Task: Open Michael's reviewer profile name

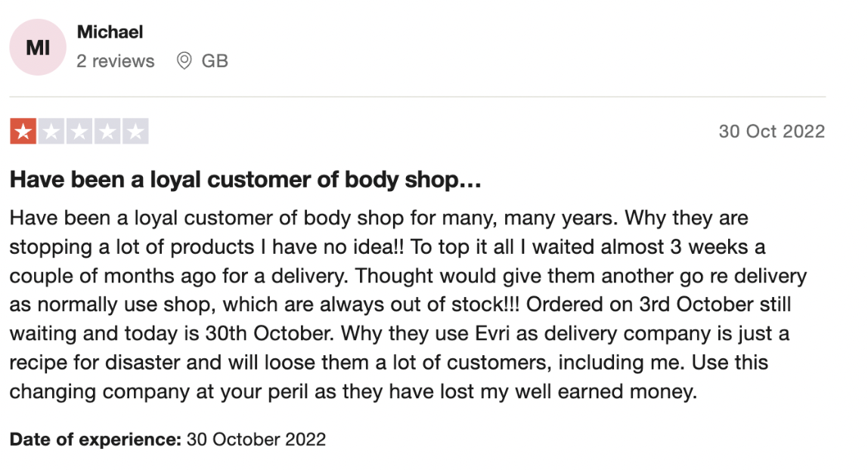Action: 110,32
